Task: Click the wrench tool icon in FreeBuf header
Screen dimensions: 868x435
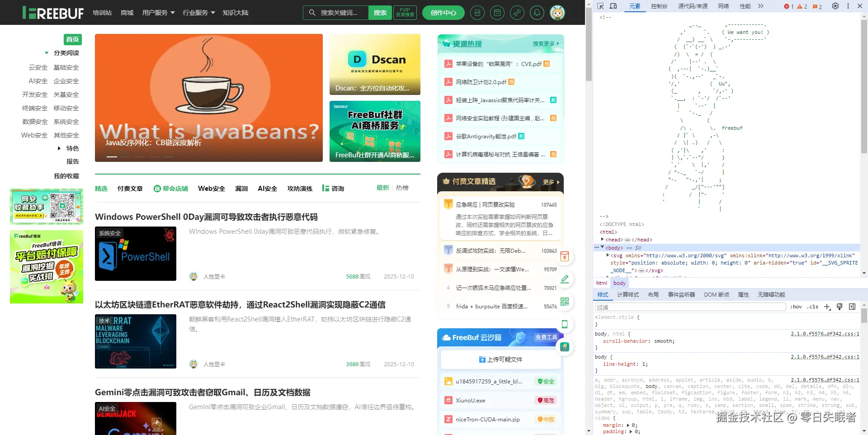Action: 517,13
